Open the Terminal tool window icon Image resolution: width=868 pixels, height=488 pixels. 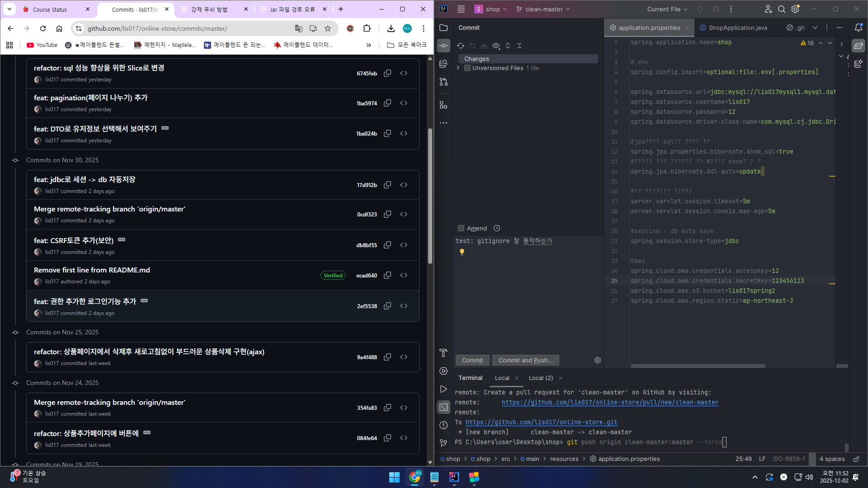[443, 407]
